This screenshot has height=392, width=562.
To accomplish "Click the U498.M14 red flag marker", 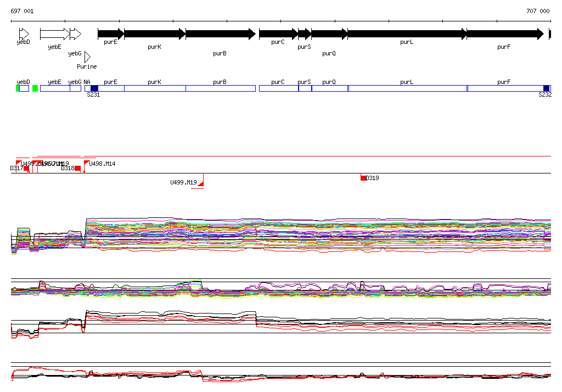I will click(x=87, y=163).
